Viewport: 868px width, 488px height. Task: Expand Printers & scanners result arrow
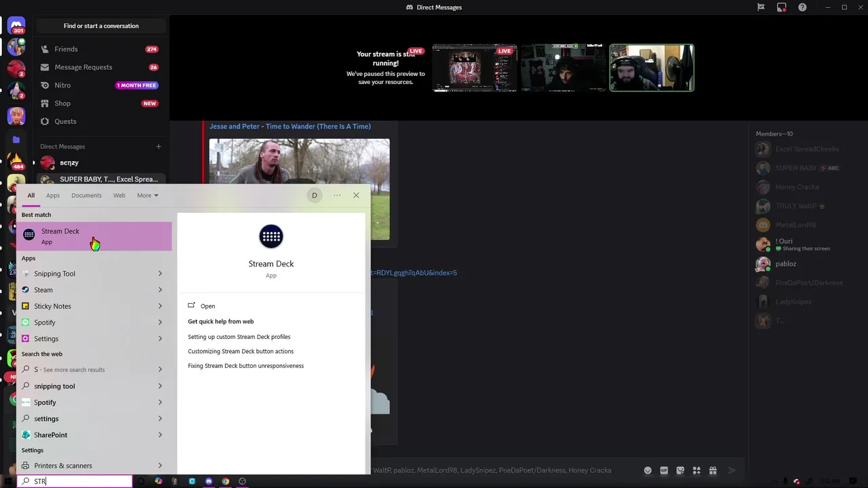coord(160,466)
